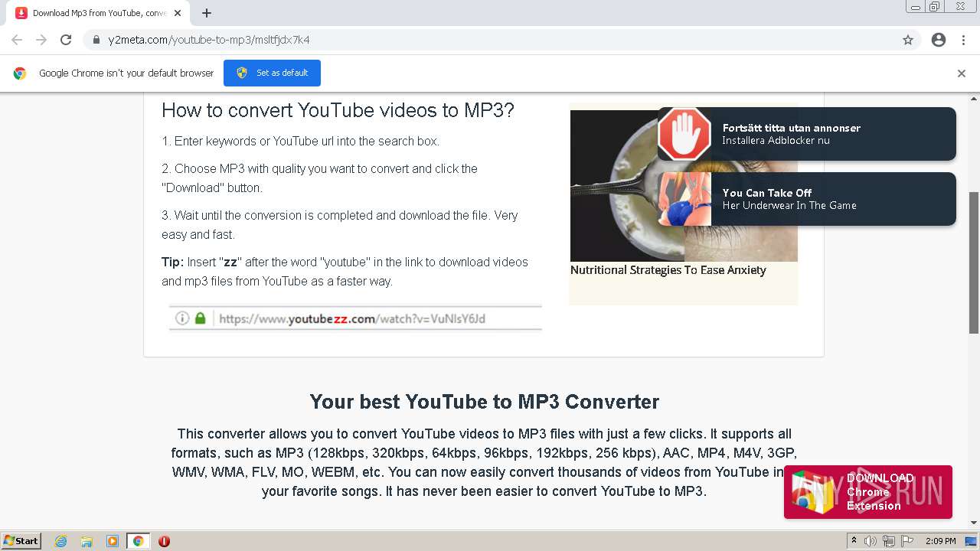
Task: Click the padlock site info icon
Action: click(96, 40)
